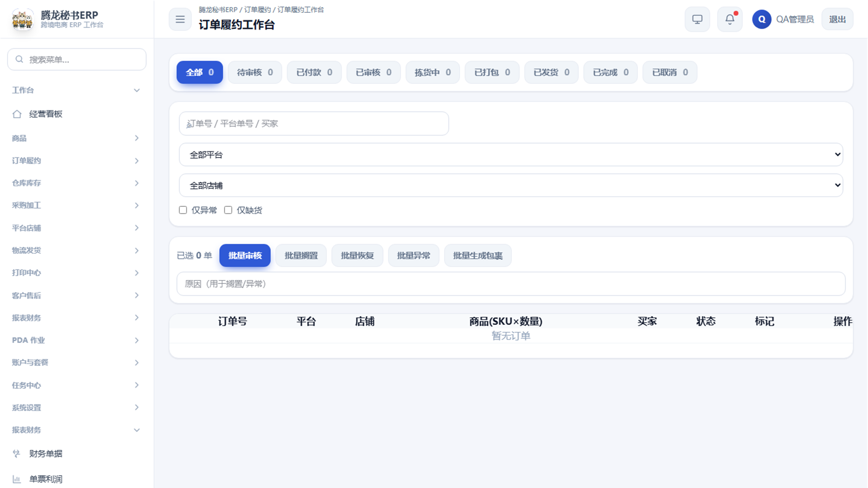Image resolution: width=868 pixels, height=488 pixels.
Task: Switch to the 已取消 tab
Action: click(x=670, y=72)
